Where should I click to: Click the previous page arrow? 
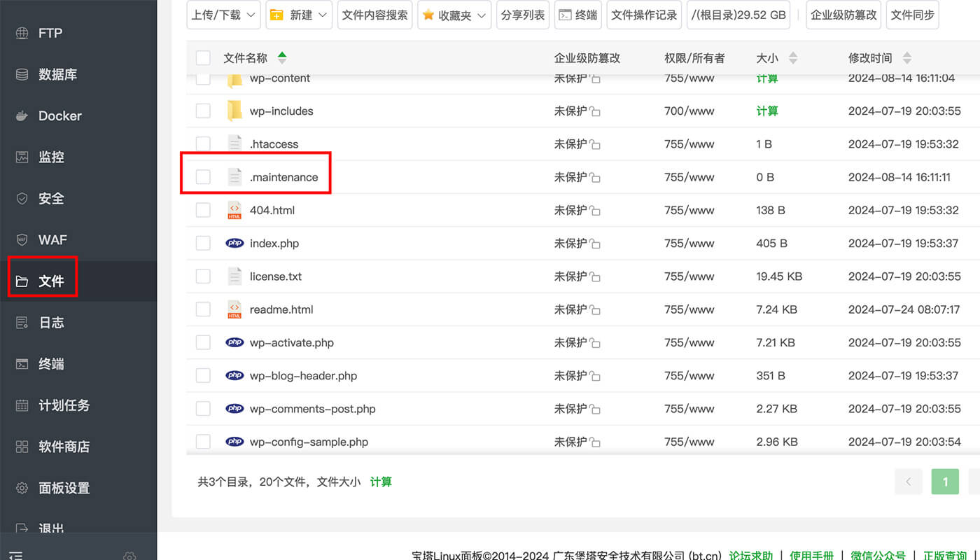[x=909, y=482]
